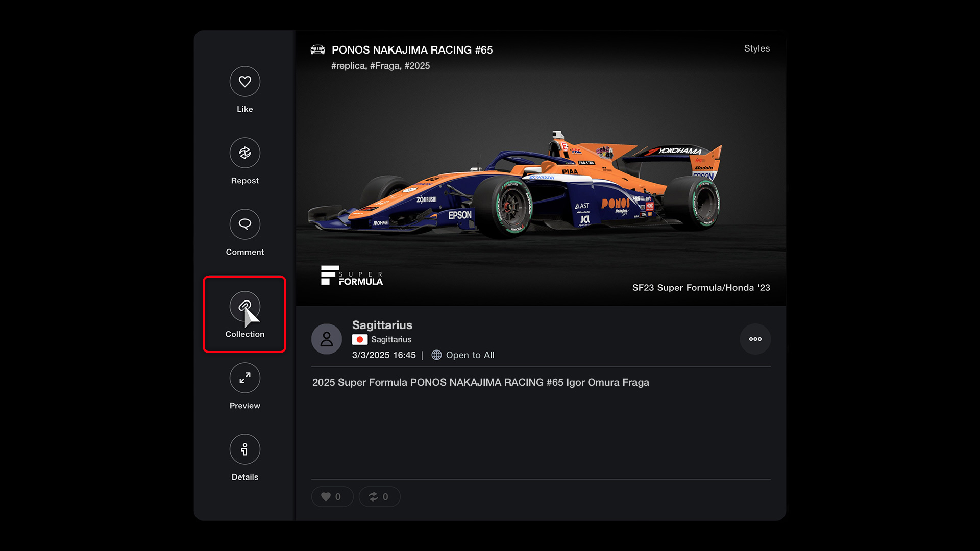Open the #Fraga hashtag
Image resolution: width=980 pixels, height=551 pixels.
tap(385, 66)
